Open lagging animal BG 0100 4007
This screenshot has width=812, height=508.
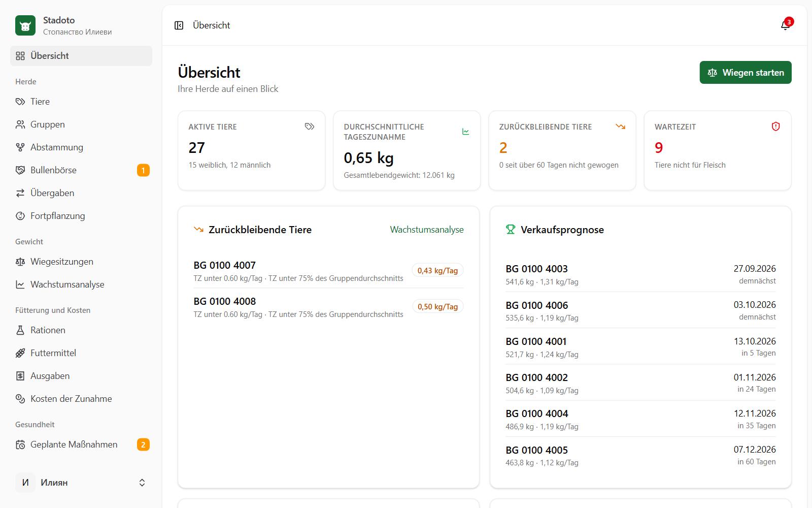pos(328,271)
